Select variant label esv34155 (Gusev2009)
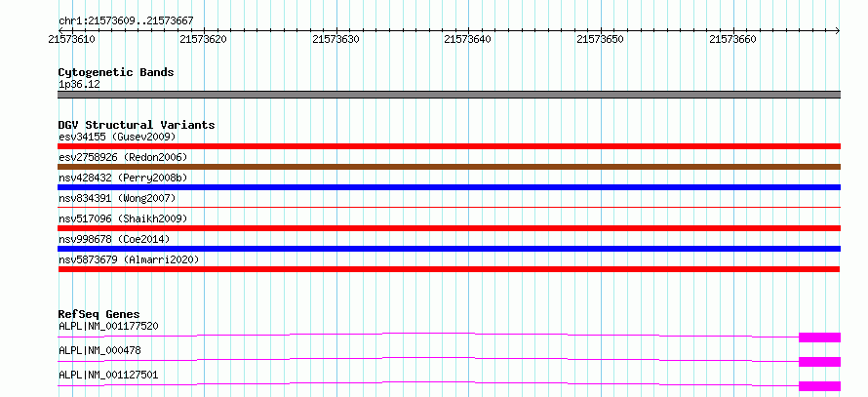Screen dimensions: 868x397 [117, 137]
